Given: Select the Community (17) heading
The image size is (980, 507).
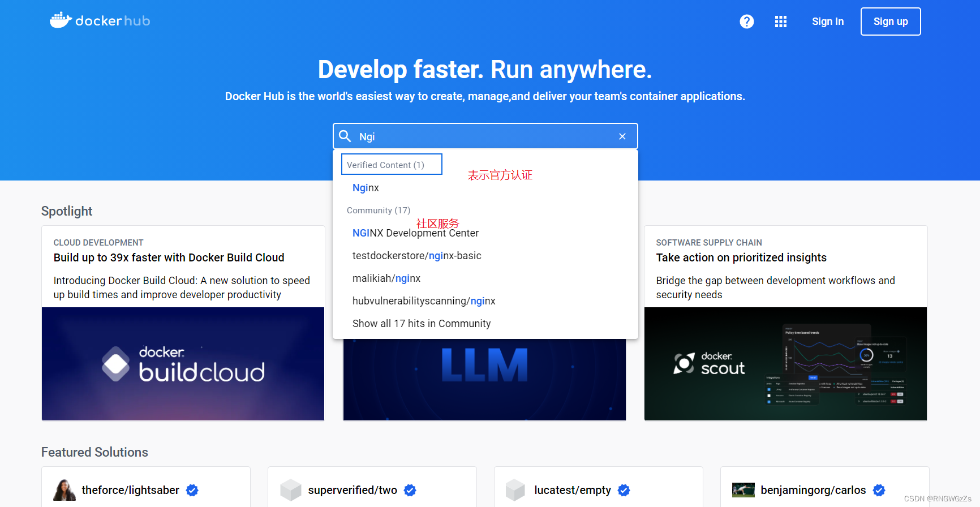Looking at the screenshot, I should click(379, 210).
